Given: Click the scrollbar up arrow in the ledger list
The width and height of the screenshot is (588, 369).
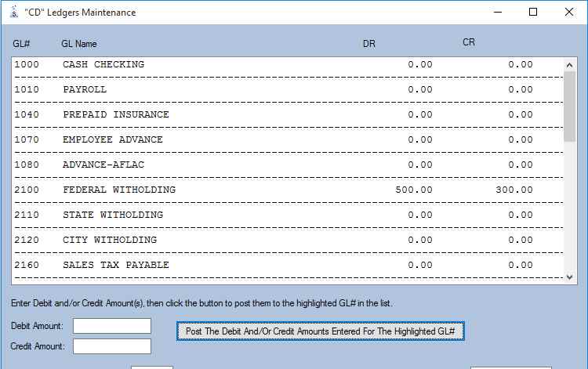Looking at the screenshot, I should point(569,65).
